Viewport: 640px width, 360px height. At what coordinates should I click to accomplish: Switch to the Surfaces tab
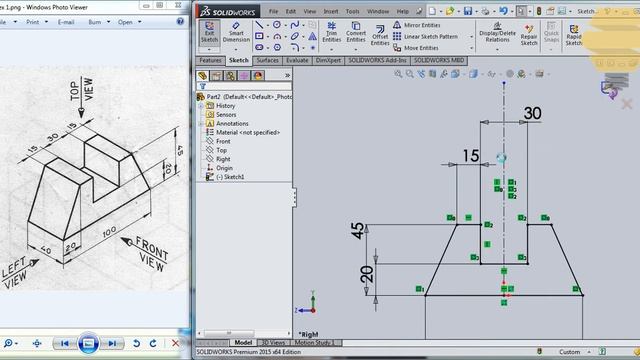pos(267,60)
